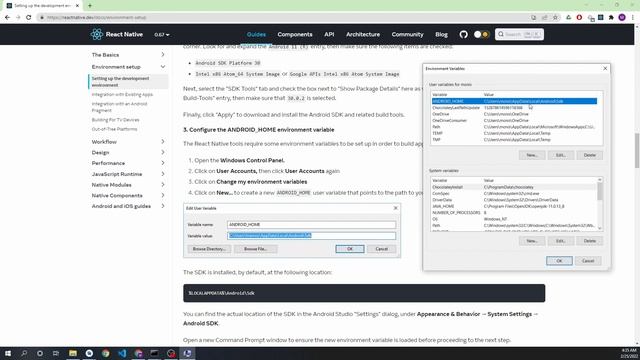Click the share page icon in address bar
Screen dimensions: 640x360
tap(544, 18)
